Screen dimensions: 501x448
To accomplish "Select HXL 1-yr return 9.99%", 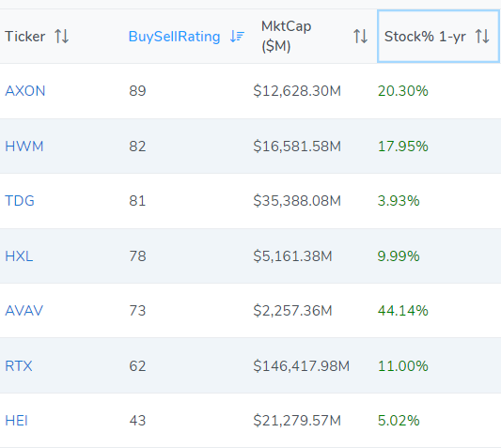I will coord(399,256).
